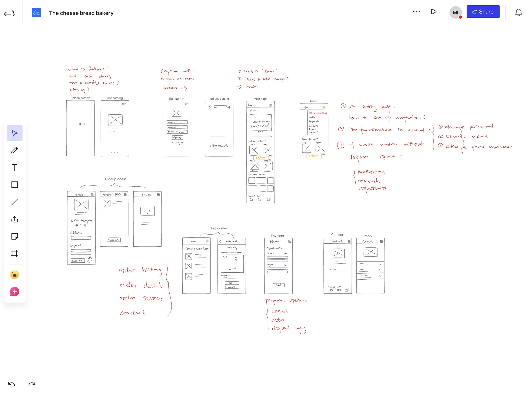Start presentation with play button
The image size is (532, 394).
(434, 12)
